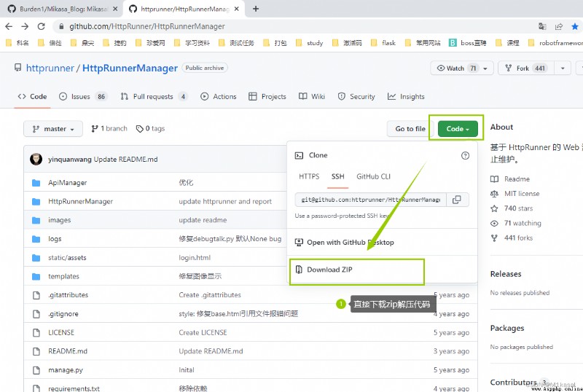Click the SSH clone URL field
The image size is (583, 392).
(x=371, y=200)
